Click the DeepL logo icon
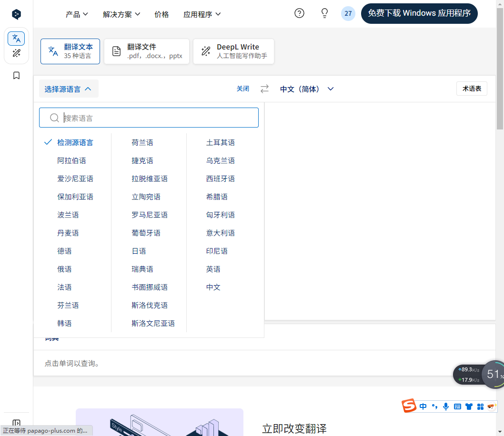The width and height of the screenshot is (504, 436). [x=16, y=14]
